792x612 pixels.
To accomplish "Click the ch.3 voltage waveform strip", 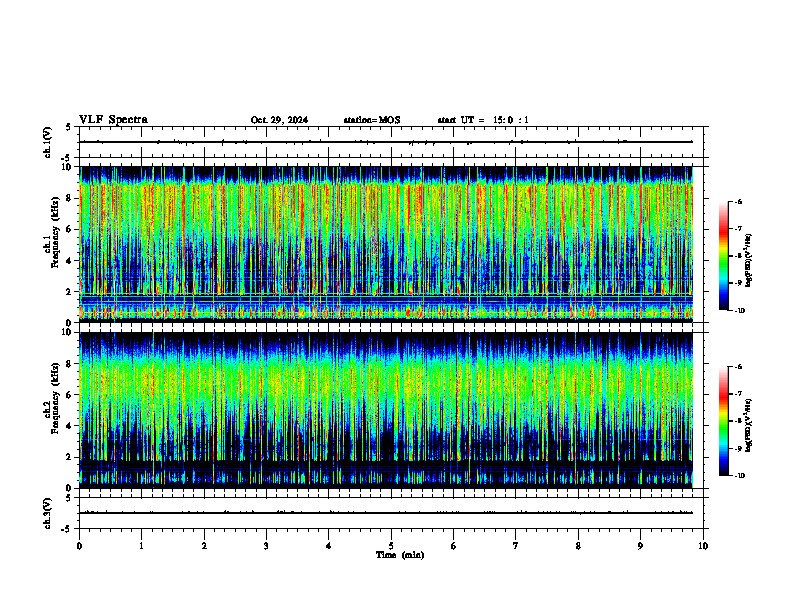I will [393, 513].
